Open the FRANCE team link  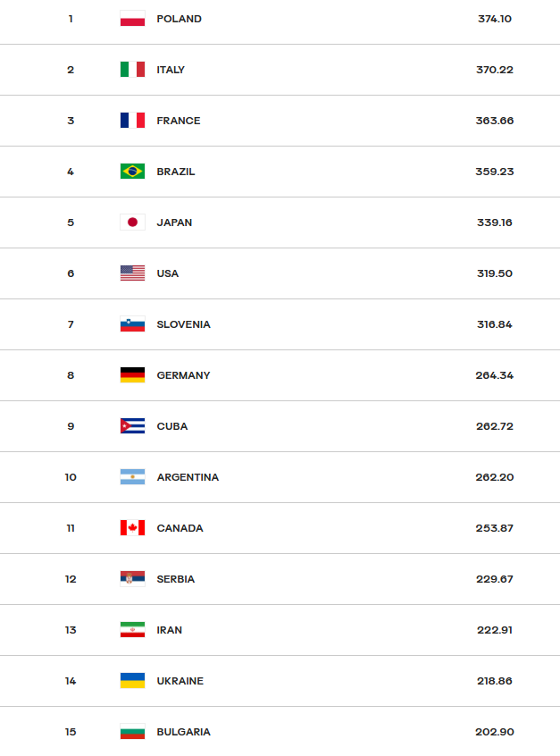pyautogui.click(x=179, y=121)
